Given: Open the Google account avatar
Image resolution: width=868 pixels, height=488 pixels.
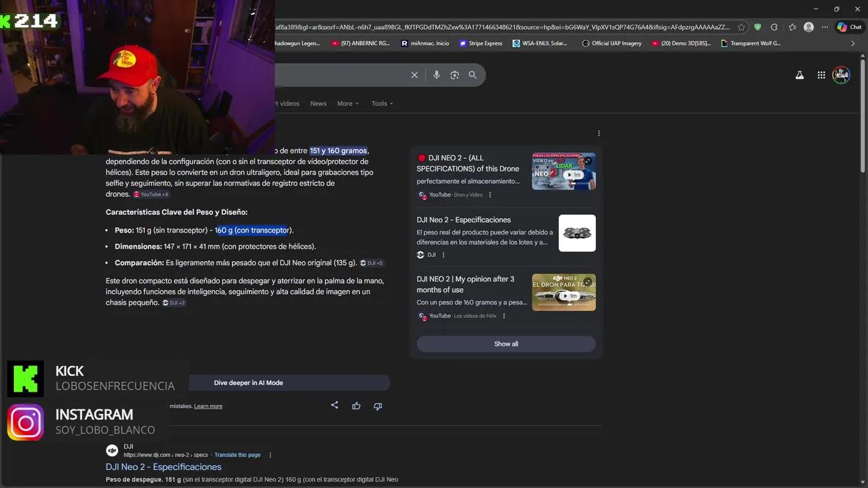Looking at the screenshot, I should tap(842, 75).
